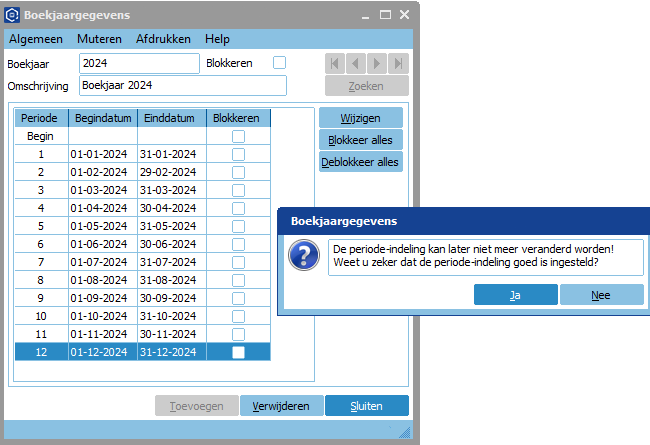Go to the last record navigation arrow
Viewport: 650px width, 445px height.
pyautogui.click(x=398, y=63)
